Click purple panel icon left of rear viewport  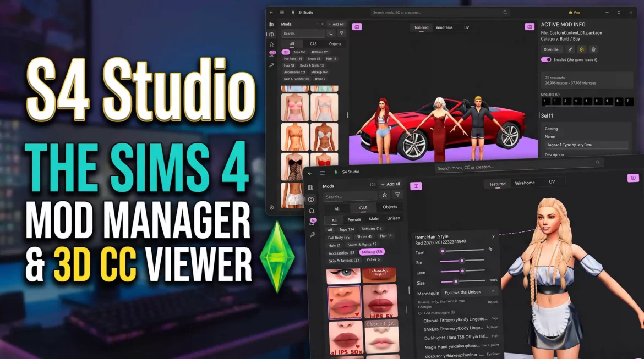(x=357, y=27)
